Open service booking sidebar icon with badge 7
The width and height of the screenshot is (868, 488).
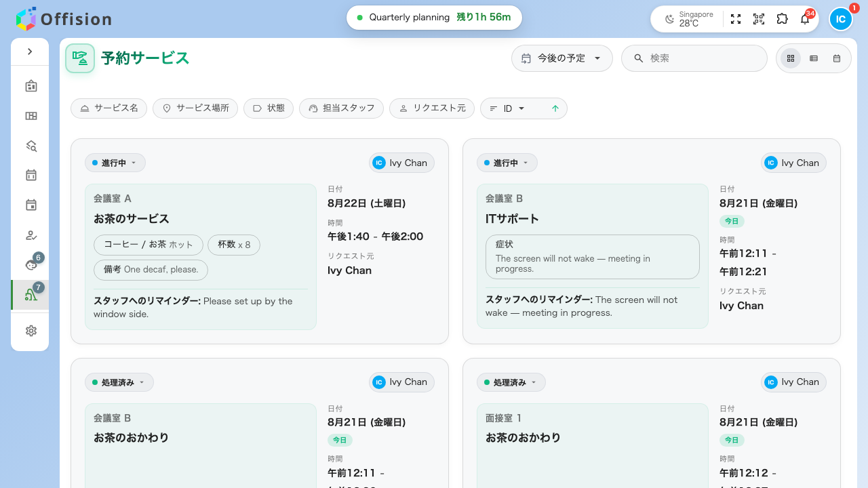click(31, 295)
